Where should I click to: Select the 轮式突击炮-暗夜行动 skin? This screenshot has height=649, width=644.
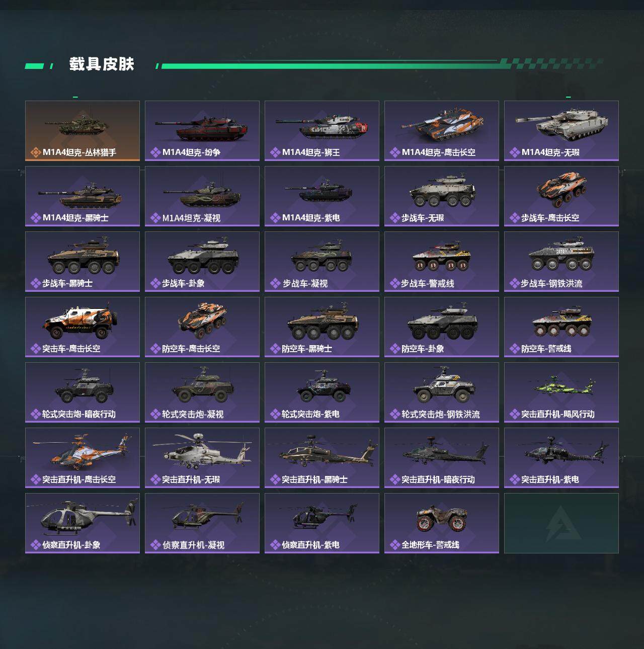pyautogui.click(x=83, y=392)
